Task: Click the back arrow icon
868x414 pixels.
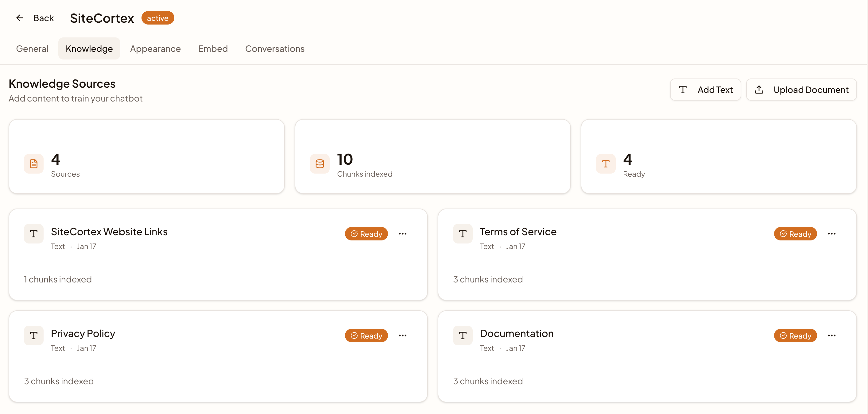Action: [20, 18]
